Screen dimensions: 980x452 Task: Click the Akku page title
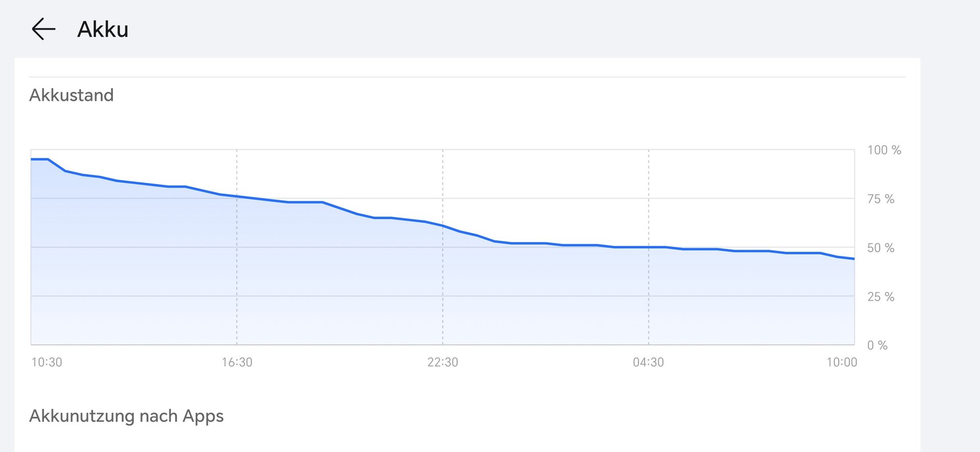point(103,29)
